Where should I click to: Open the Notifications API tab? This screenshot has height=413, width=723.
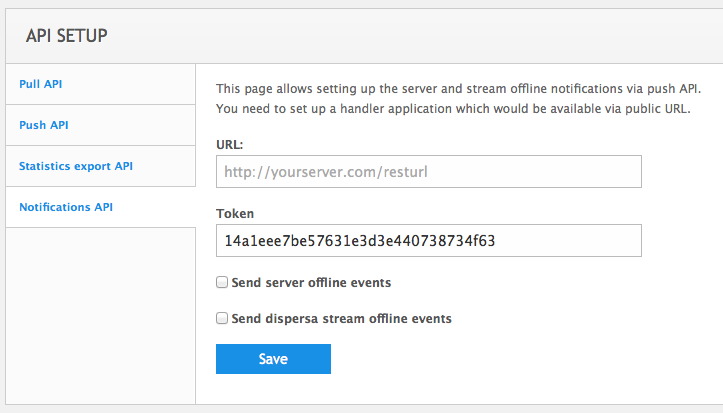tap(66, 207)
